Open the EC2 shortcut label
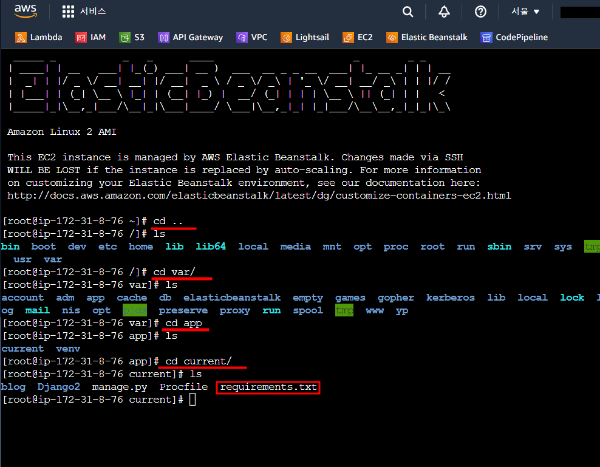Screen dimensions: 600x467 365,37
